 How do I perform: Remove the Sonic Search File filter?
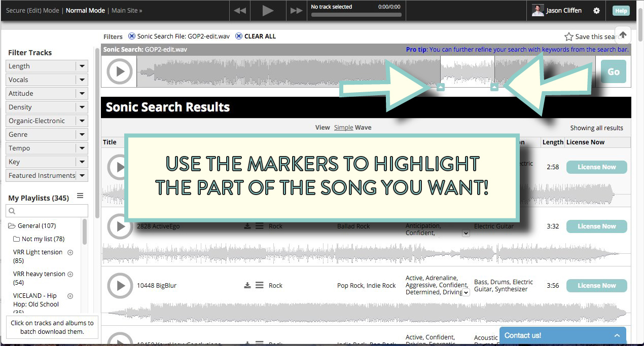click(132, 36)
